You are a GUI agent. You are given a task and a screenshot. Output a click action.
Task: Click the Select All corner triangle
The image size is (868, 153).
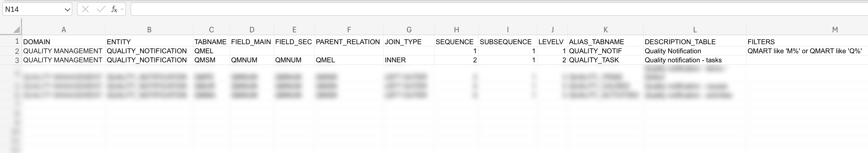[16, 30]
